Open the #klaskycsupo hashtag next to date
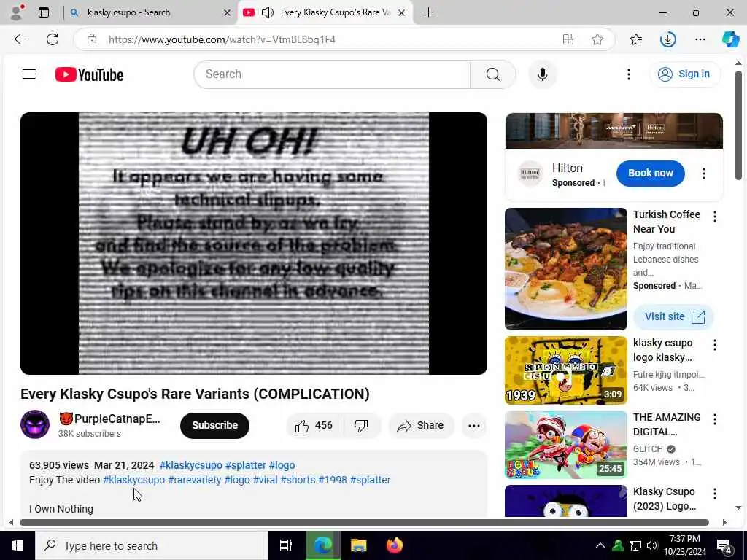This screenshot has height=560, width=747. click(x=191, y=465)
